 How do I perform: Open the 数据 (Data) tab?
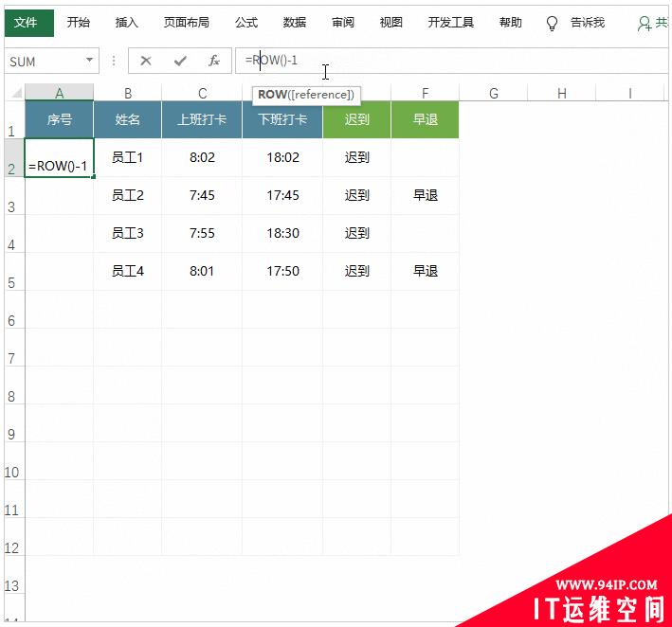click(x=295, y=23)
